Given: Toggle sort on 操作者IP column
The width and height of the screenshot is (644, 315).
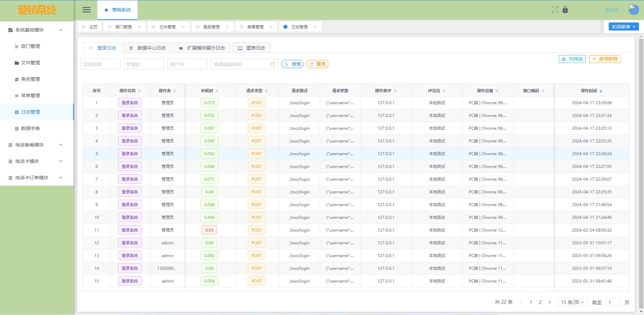Looking at the screenshot, I should coord(395,91).
